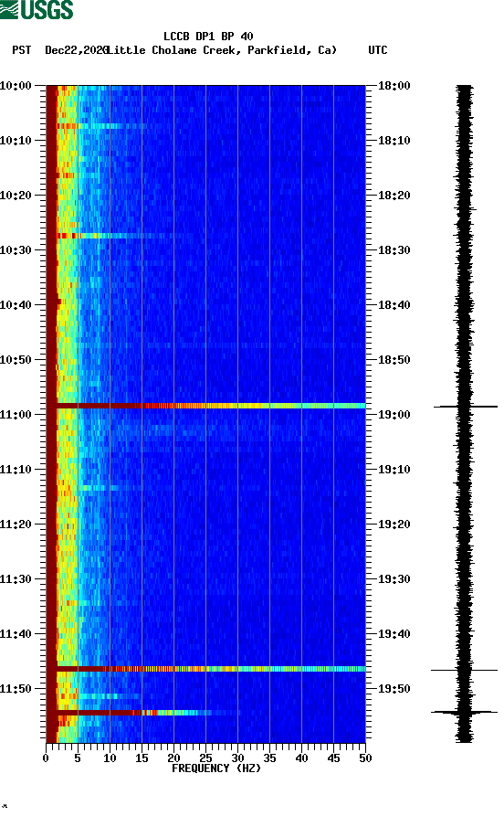
Task: Click the spectrogram event band near 11:54
Action: 143,713
